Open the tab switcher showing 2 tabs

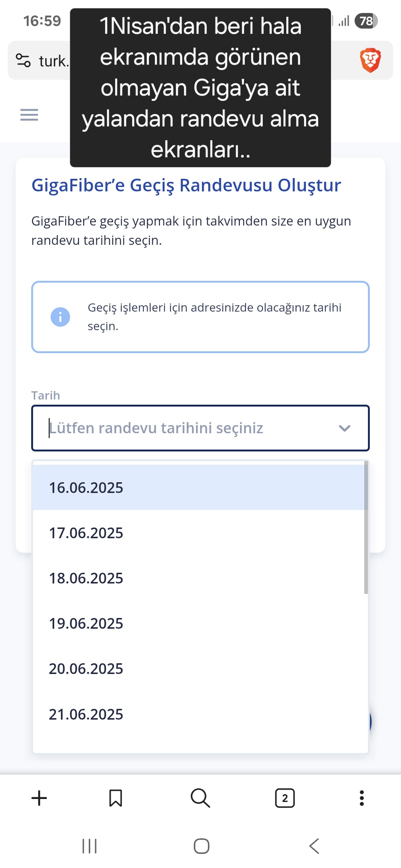click(x=285, y=798)
